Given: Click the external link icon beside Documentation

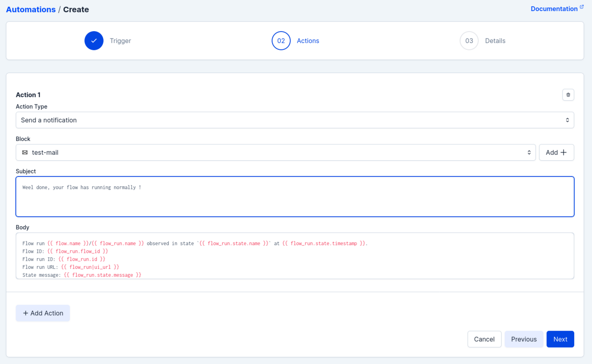Looking at the screenshot, I should [x=582, y=7].
